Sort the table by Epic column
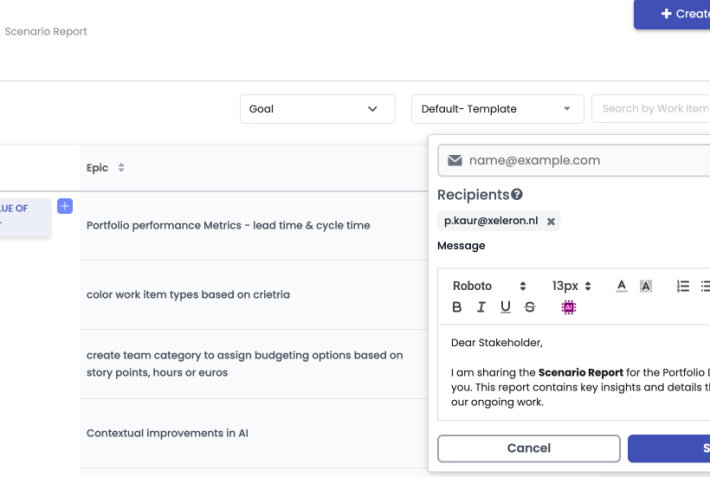The width and height of the screenshot is (710, 477). coord(121,168)
